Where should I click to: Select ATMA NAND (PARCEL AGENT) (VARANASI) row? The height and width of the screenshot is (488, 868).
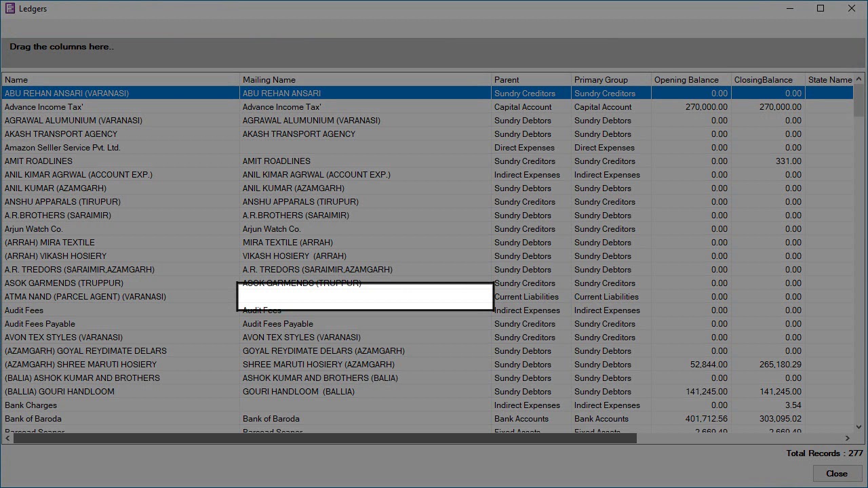pos(428,296)
